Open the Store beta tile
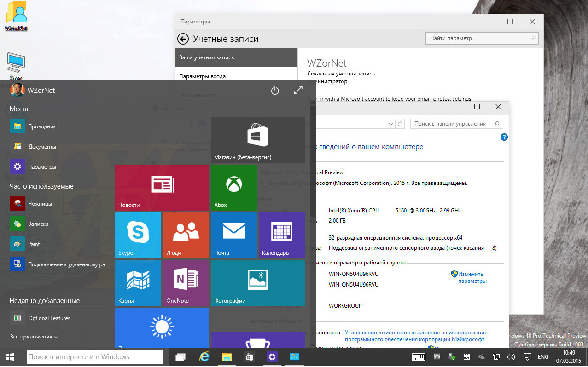Image resolution: width=588 pixels, height=367 pixels. pyautogui.click(x=257, y=139)
